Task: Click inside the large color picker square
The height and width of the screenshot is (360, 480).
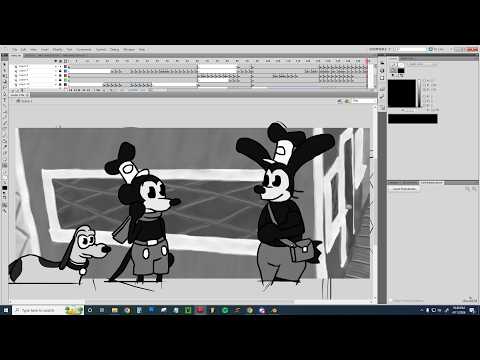Action: [x=402, y=93]
